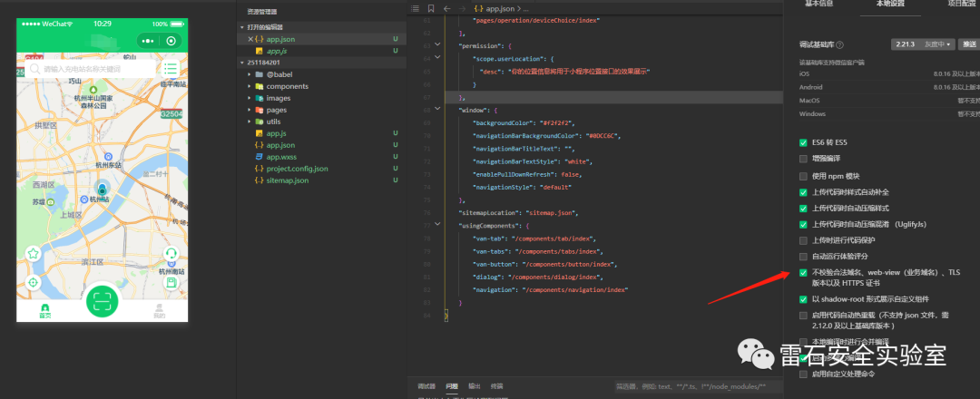Enable the 增强编译 checkbox

803,159
